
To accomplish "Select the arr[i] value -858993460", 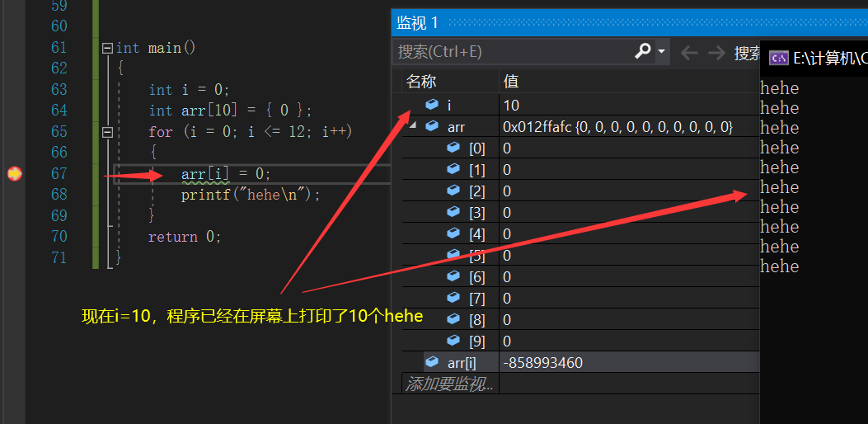I will [x=542, y=363].
